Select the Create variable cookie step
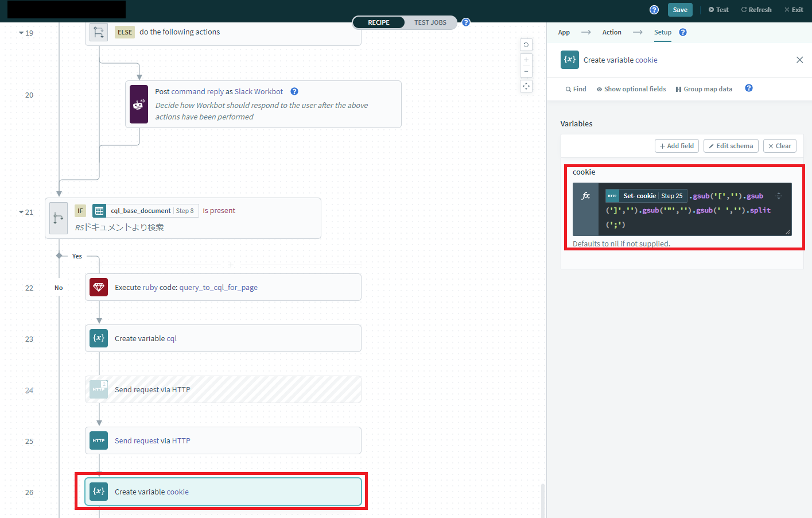The width and height of the screenshot is (812, 518). 223,492
